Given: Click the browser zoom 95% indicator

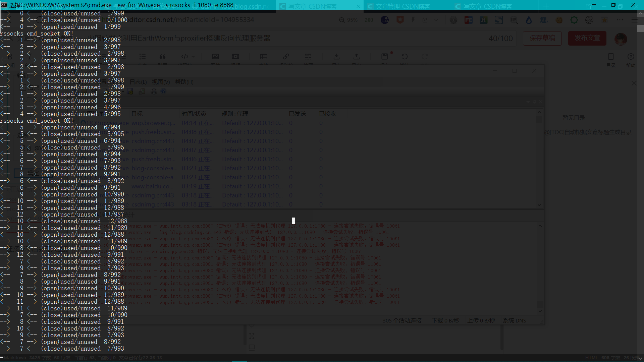Looking at the screenshot, I should (x=348, y=20).
